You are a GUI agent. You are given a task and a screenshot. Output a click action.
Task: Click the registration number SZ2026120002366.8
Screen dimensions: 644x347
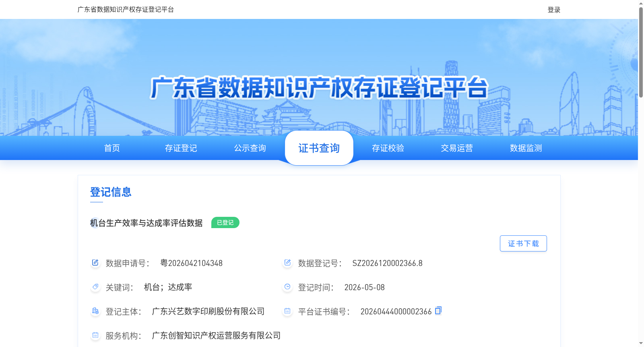coord(388,263)
